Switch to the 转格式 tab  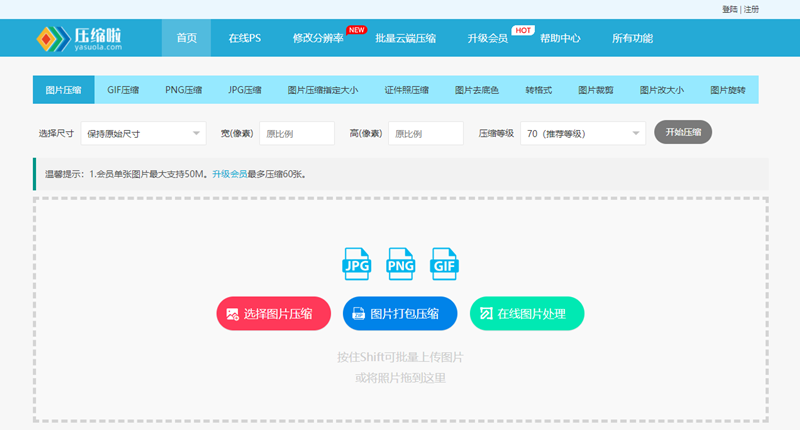539,90
